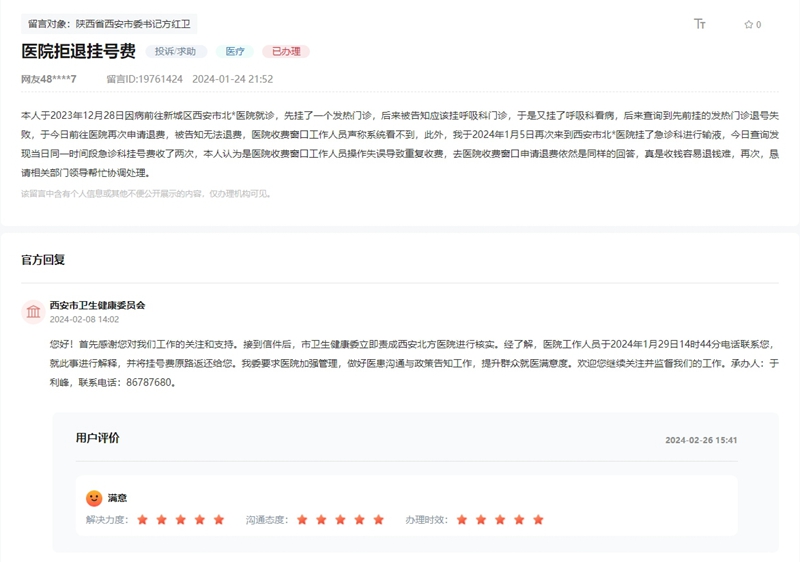The width and height of the screenshot is (800, 562).
Task: Click the 用户评价 section heading
Action: click(97, 438)
